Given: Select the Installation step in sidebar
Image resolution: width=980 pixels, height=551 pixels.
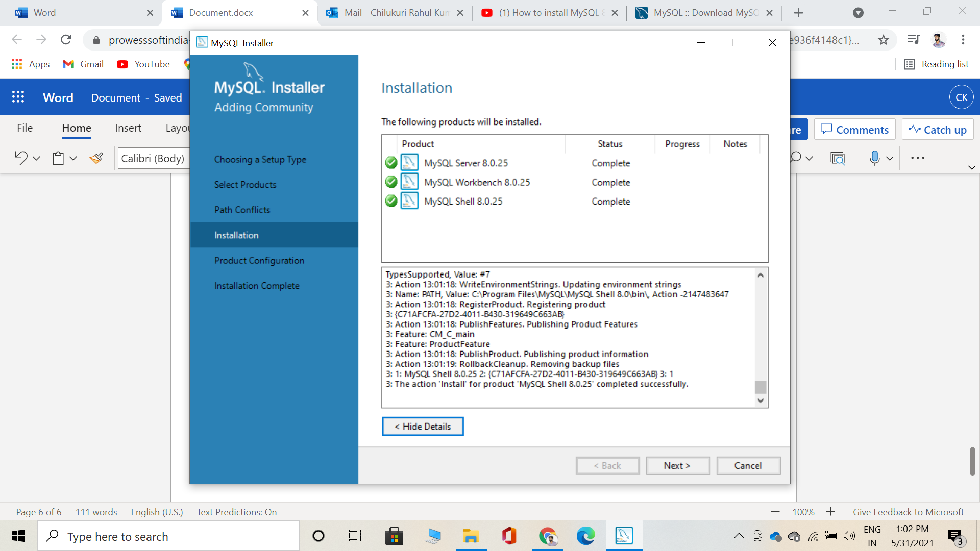Looking at the screenshot, I should 274,235.
